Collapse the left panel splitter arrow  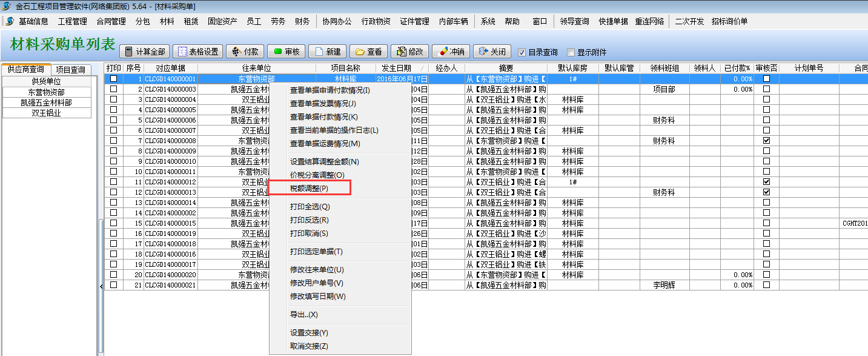point(101,285)
